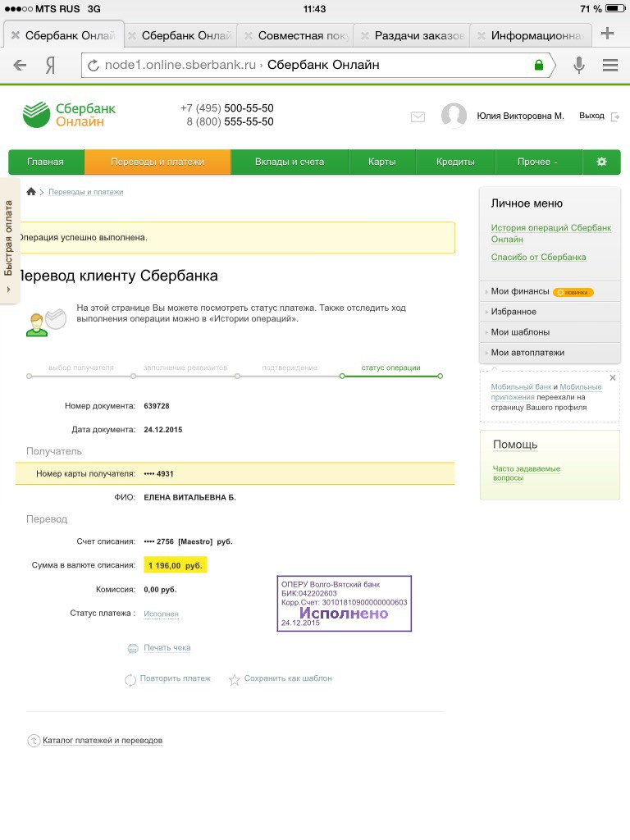
Task: Expand Мои финансы in personal menu
Action: [x=519, y=291]
